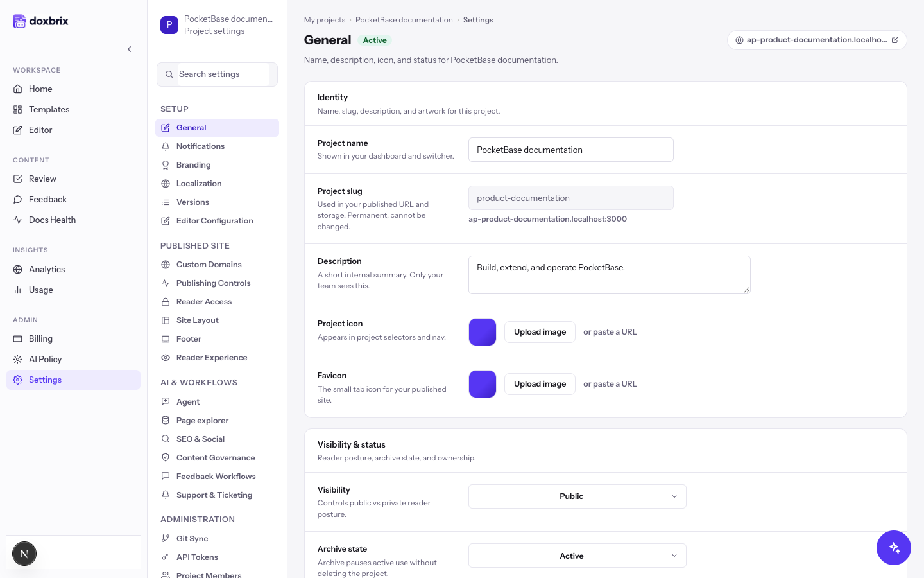Image resolution: width=924 pixels, height=578 pixels.
Task: Click the disabled Project slug field
Action: click(571, 198)
